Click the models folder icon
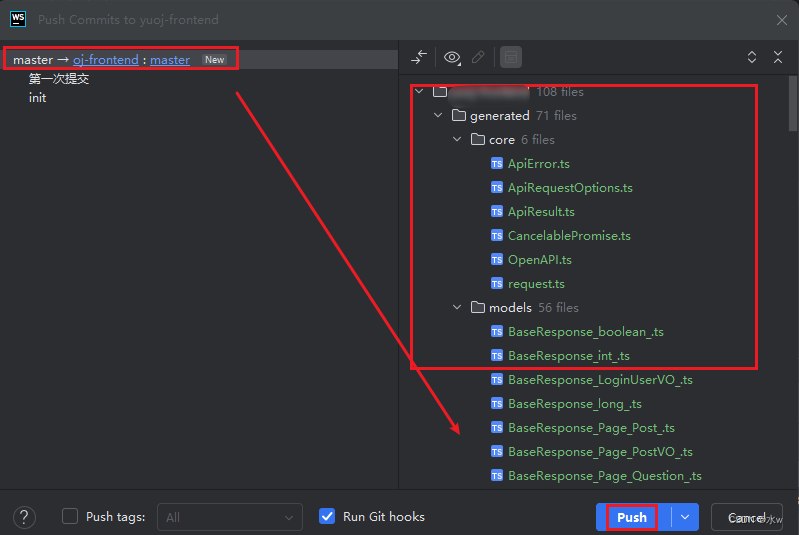The height and width of the screenshot is (535, 799). pos(477,307)
